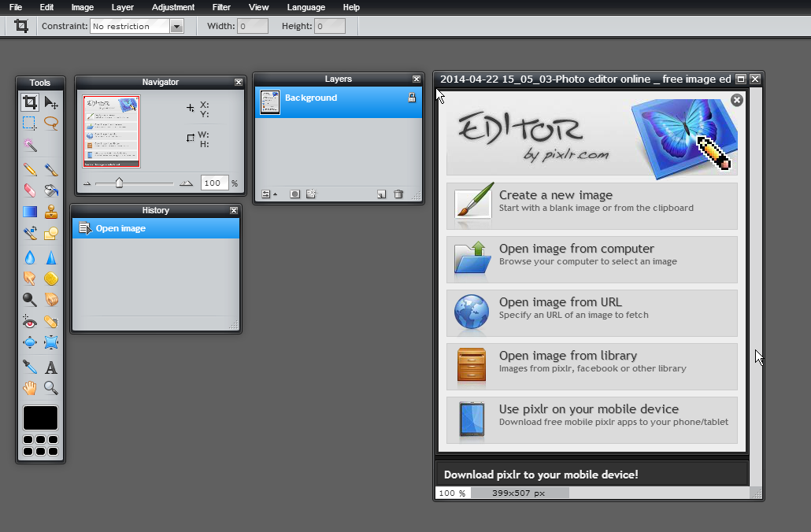The width and height of the screenshot is (811, 532).
Task: Click the crop Width field
Action: (253, 26)
